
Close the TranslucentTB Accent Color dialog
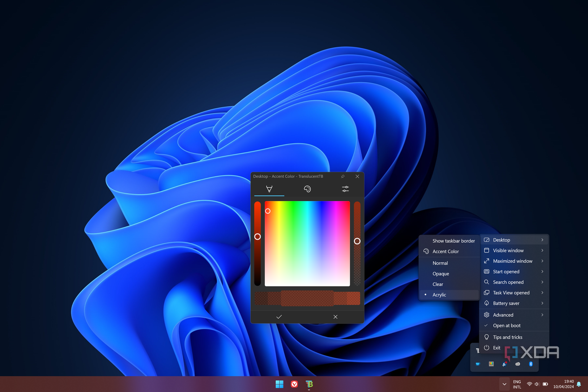(x=357, y=176)
